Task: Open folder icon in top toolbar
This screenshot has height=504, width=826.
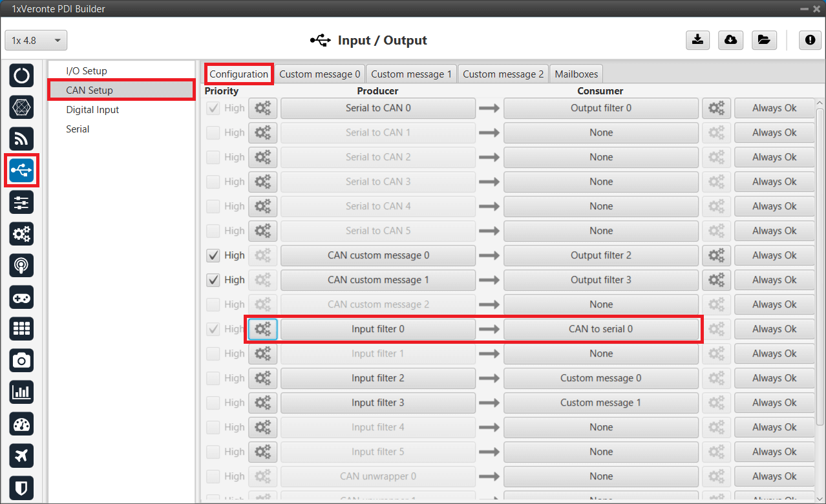Action: point(763,40)
